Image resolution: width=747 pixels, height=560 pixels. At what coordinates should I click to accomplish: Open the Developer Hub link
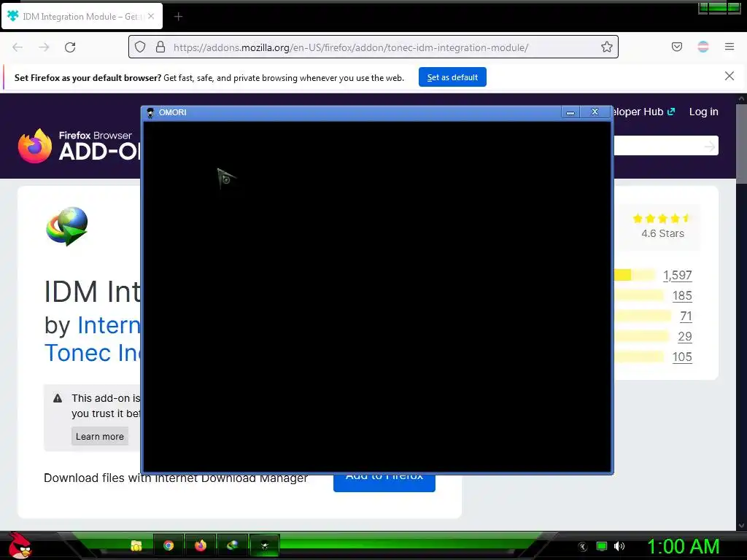point(645,112)
